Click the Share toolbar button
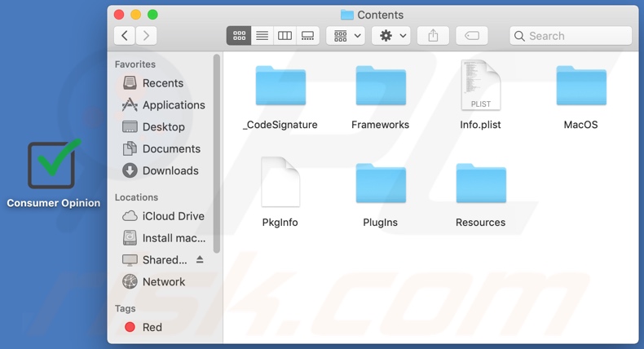This screenshot has height=349, width=644. (433, 36)
